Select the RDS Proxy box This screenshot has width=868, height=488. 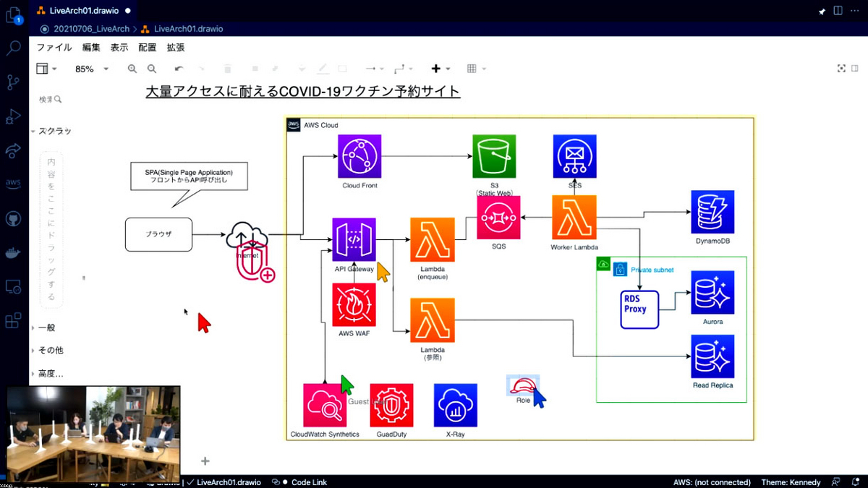640,309
